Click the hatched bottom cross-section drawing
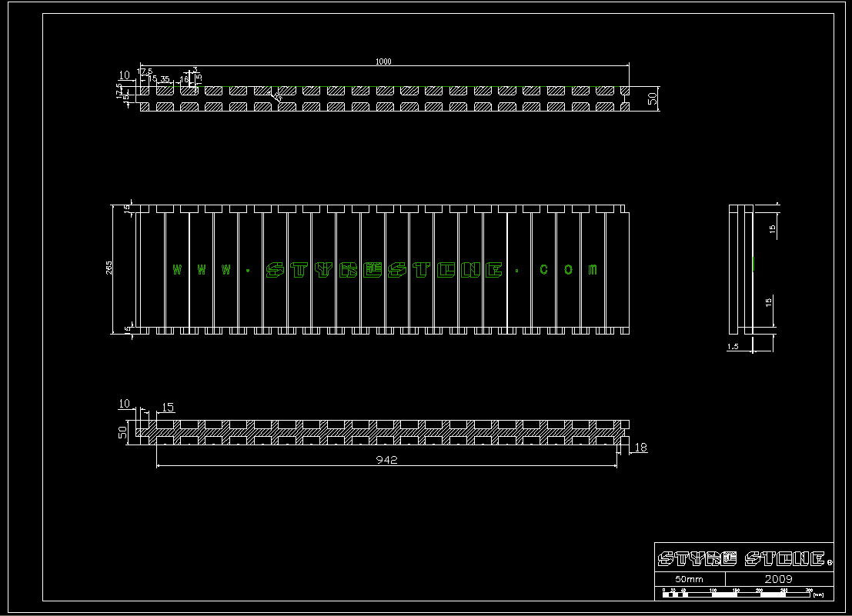 point(385,433)
